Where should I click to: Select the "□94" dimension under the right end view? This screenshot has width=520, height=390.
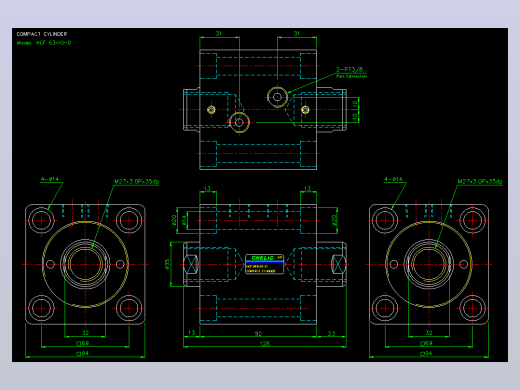426,354
